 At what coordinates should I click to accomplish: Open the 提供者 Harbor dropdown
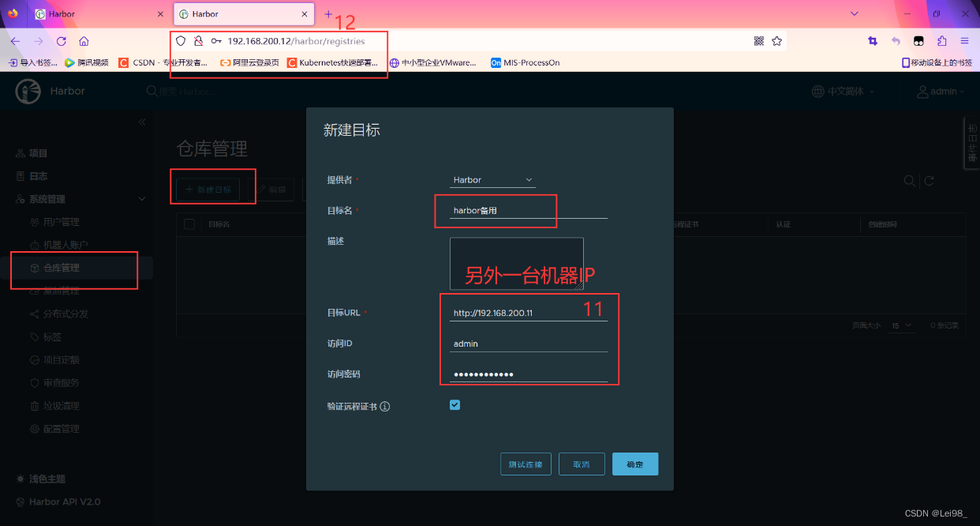[x=492, y=179]
